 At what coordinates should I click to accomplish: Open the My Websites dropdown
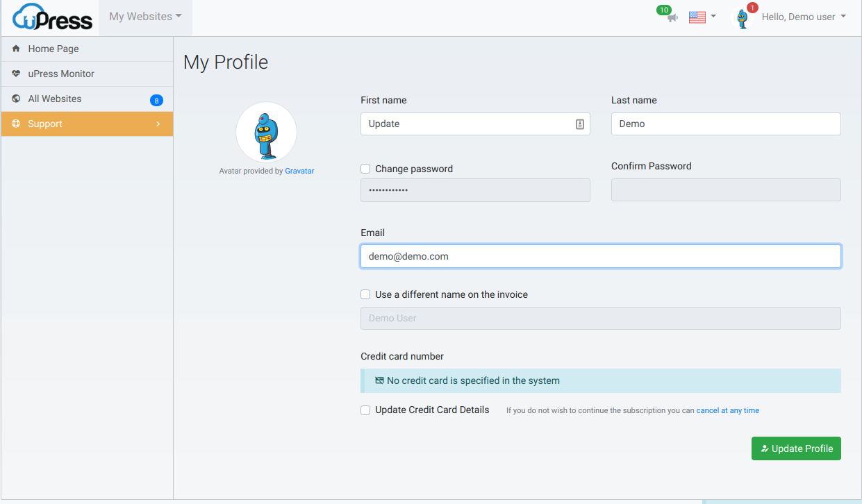(x=144, y=16)
